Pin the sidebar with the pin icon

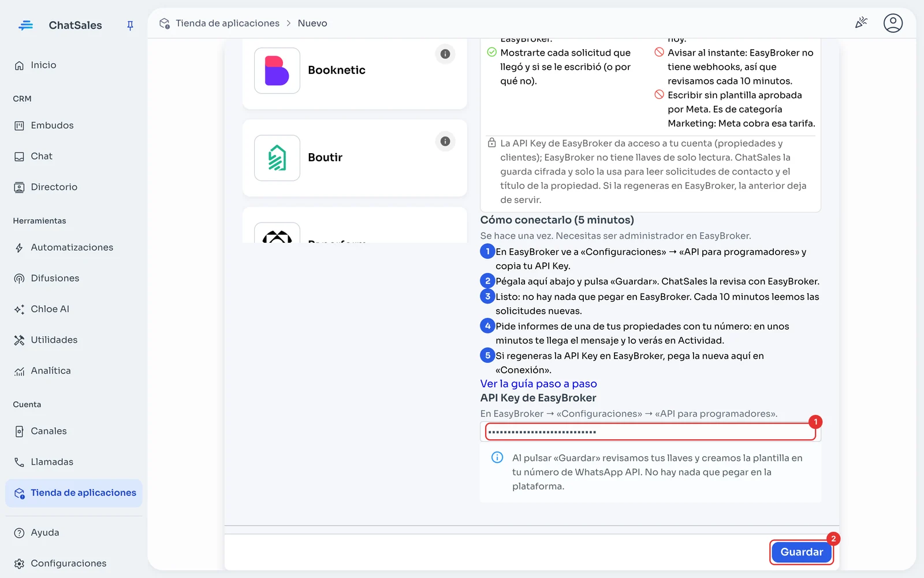[130, 25]
